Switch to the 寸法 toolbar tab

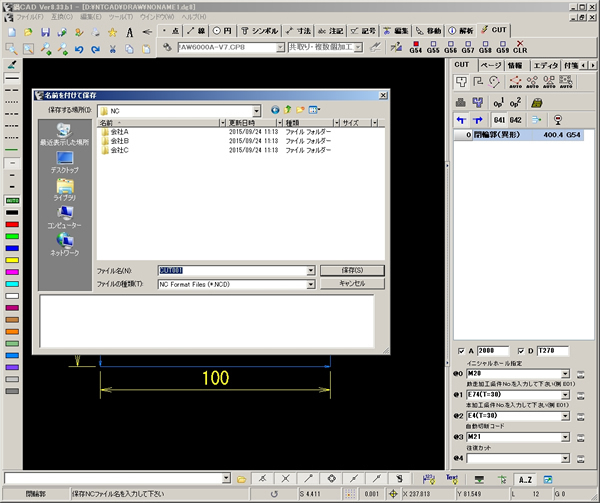[298, 31]
